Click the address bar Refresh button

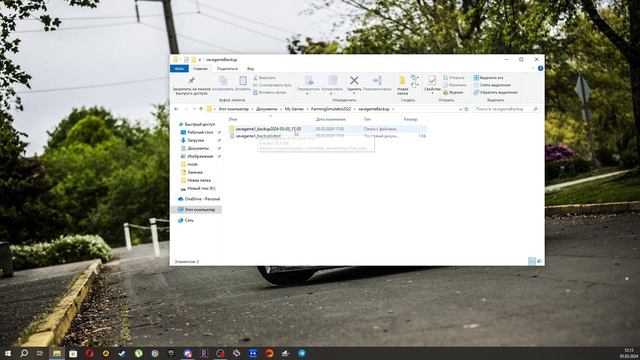click(x=467, y=109)
